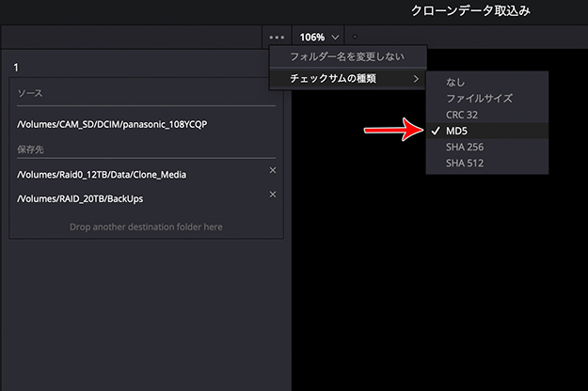588x391 pixels.
Task: Select ファイルサイズ as checksum type
Action: 480,99
